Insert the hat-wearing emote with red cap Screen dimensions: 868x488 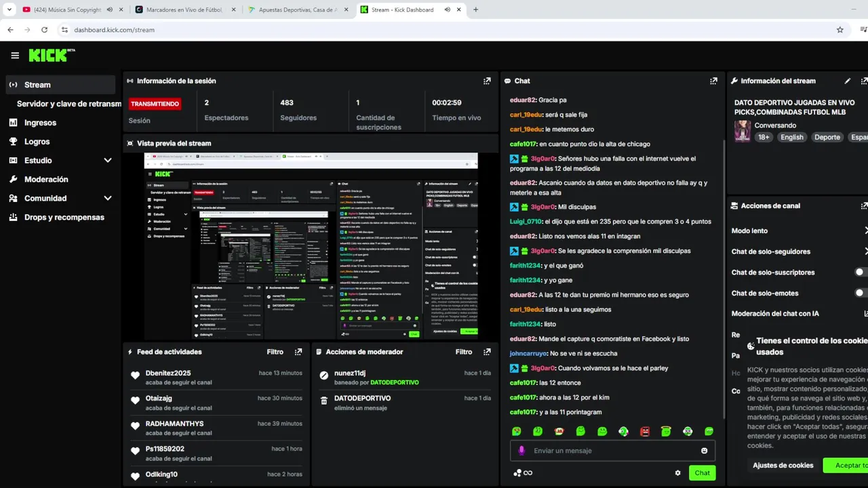coord(559,431)
